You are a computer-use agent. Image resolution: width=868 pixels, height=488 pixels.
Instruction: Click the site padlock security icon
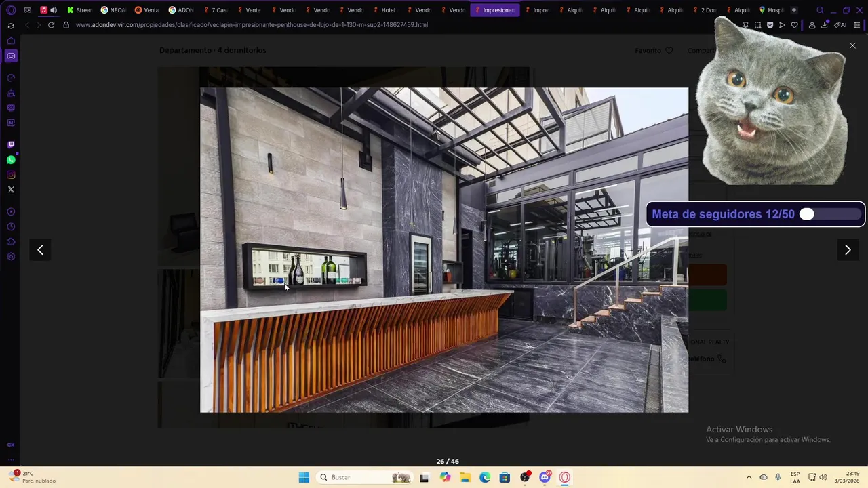tap(66, 25)
